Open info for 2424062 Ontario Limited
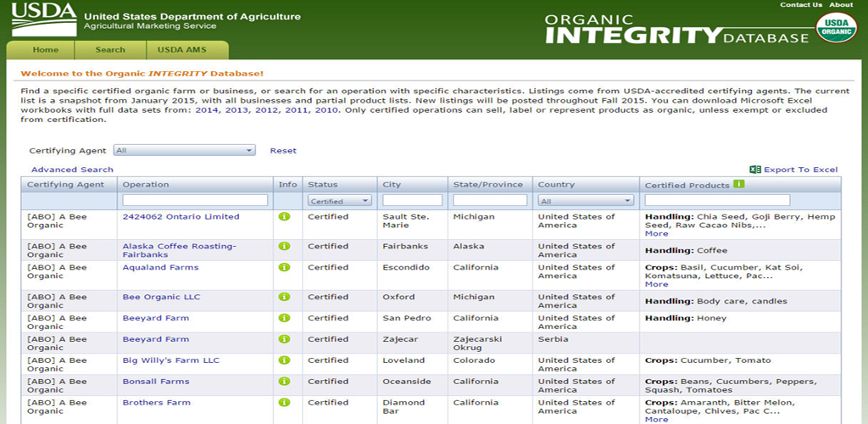Viewport: 868px width, 424px height. point(284,216)
